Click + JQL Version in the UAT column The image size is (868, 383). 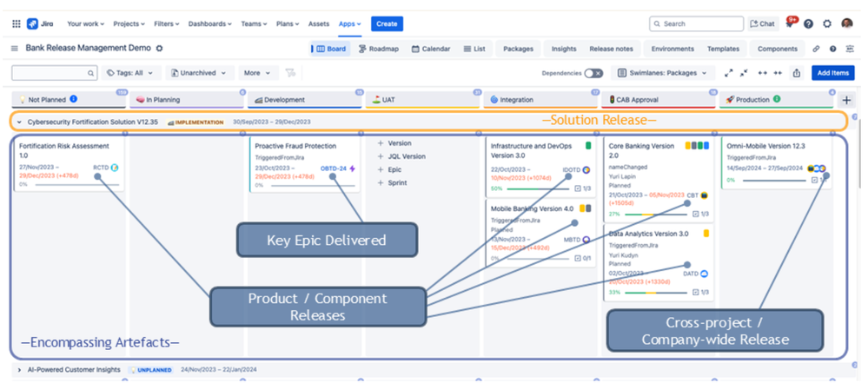pyautogui.click(x=402, y=156)
